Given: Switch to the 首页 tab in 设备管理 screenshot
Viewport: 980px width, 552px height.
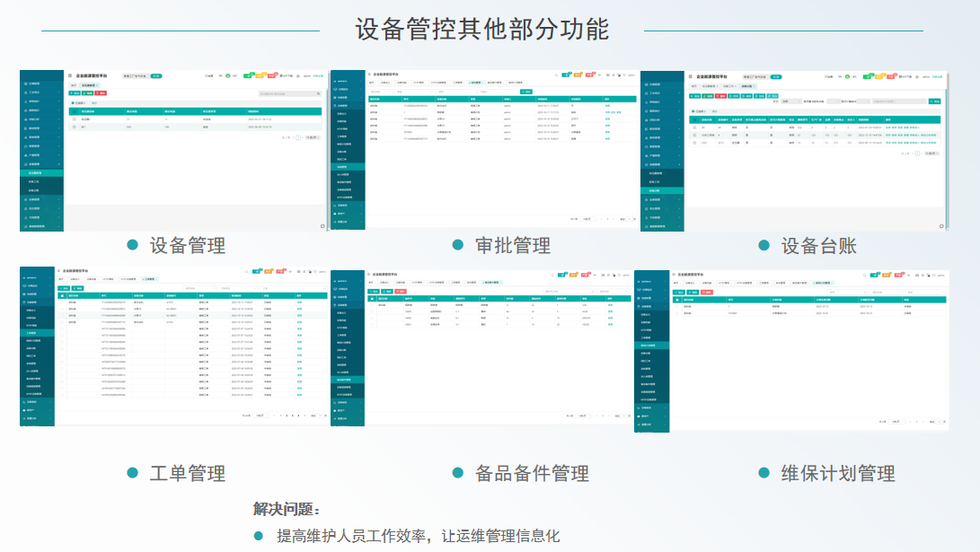Looking at the screenshot, I should (x=74, y=84).
